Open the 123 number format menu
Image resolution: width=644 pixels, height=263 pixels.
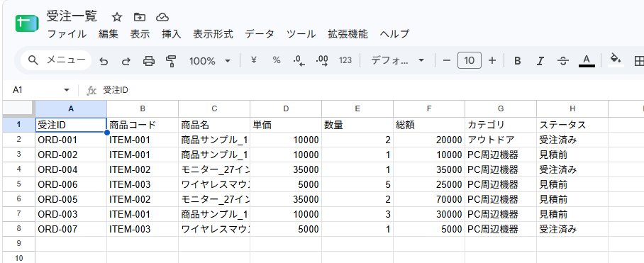(345, 60)
